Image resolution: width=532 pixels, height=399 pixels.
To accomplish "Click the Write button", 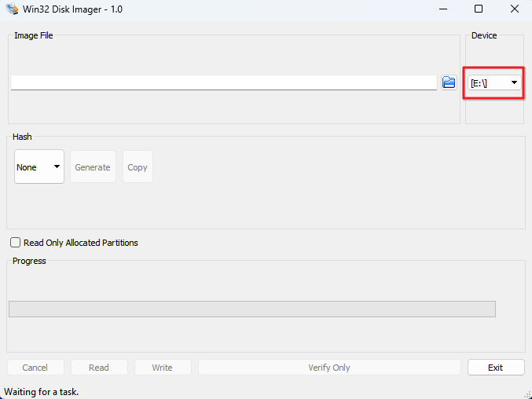I will (163, 368).
